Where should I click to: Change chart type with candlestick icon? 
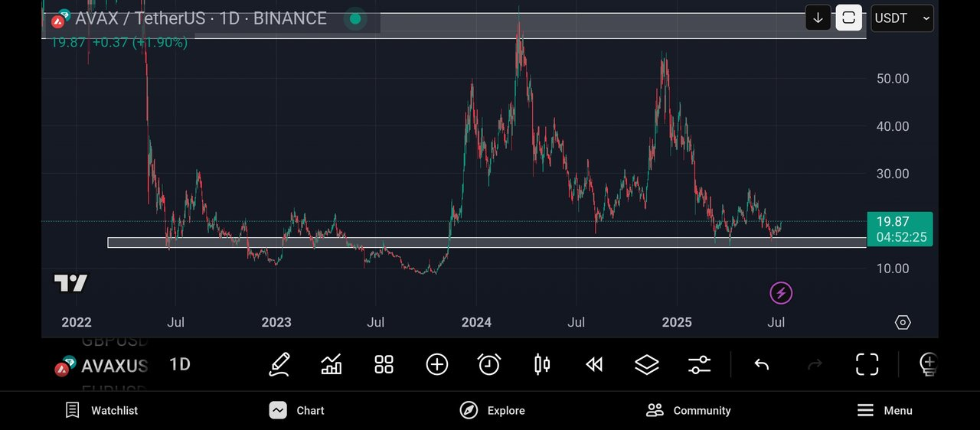click(542, 364)
